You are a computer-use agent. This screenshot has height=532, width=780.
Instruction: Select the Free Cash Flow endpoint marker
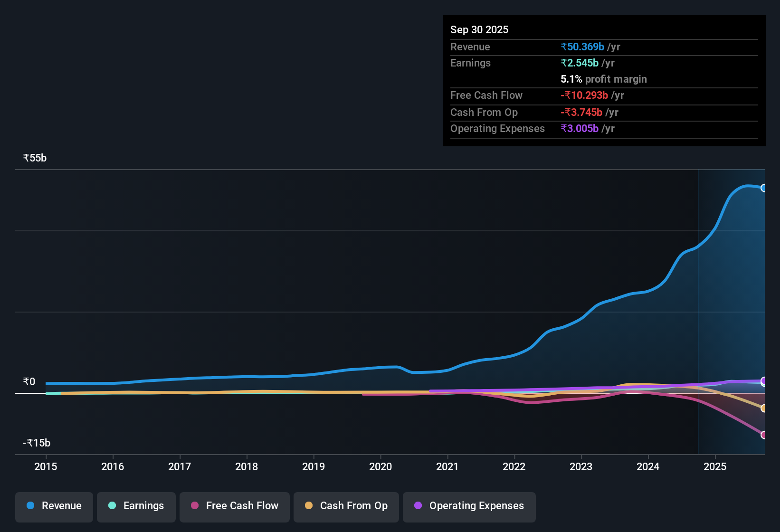tap(764, 435)
